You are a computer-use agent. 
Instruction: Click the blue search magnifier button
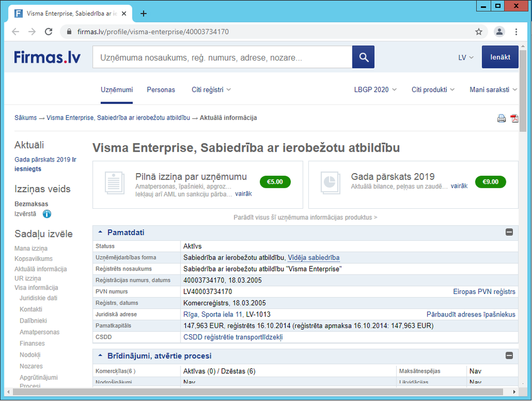coord(363,57)
